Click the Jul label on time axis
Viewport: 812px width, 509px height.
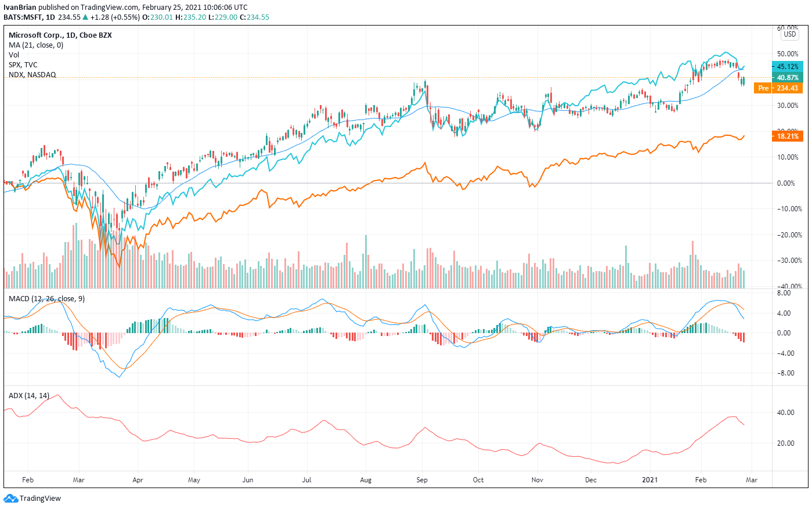click(x=306, y=480)
